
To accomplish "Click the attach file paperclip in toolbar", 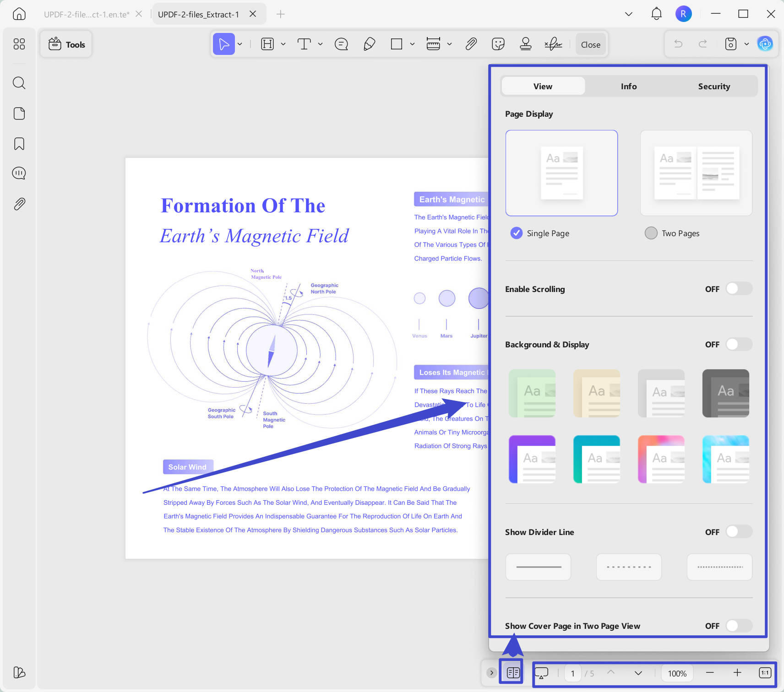I will (x=471, y=44).
